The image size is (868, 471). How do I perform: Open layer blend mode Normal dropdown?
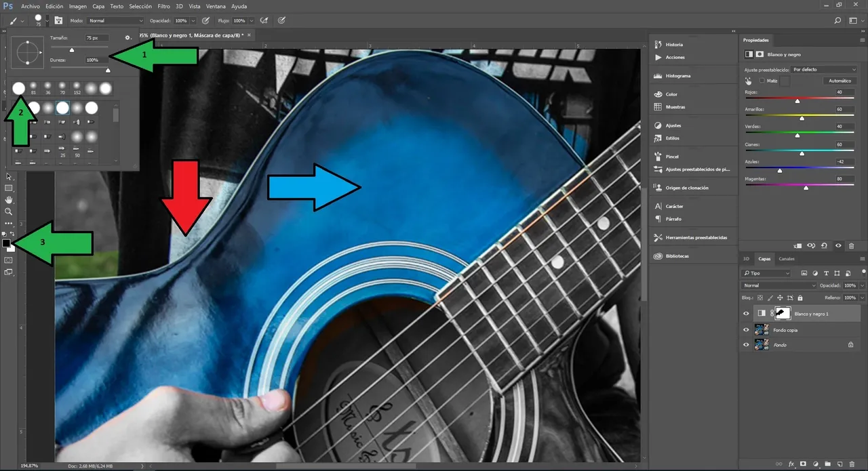(x=780, y=285)
